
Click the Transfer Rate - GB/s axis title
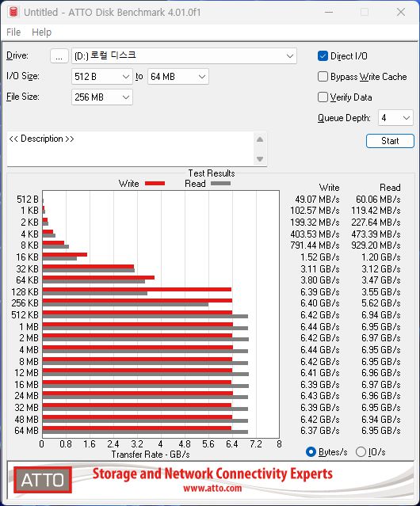[151, 455]
